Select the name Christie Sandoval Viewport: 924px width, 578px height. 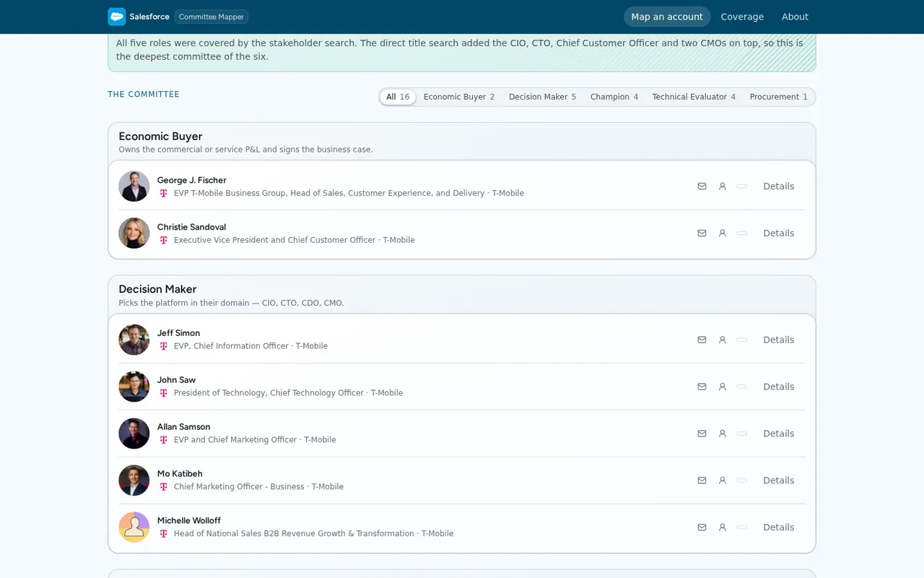click(191, 227)
